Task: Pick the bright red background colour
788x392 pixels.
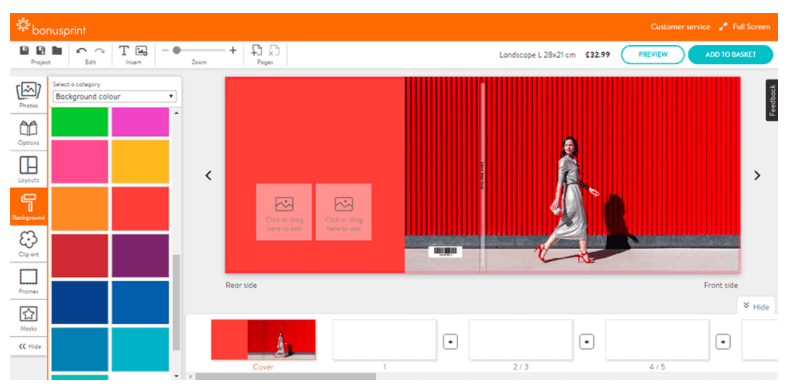Action: coord(140,209)
